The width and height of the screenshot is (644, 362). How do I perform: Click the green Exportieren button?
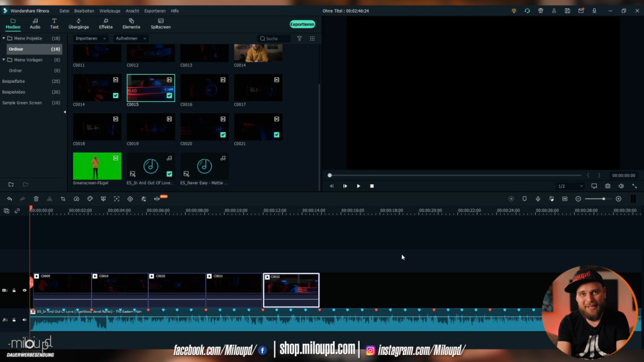pyautogui.click(x=303, y=25)
